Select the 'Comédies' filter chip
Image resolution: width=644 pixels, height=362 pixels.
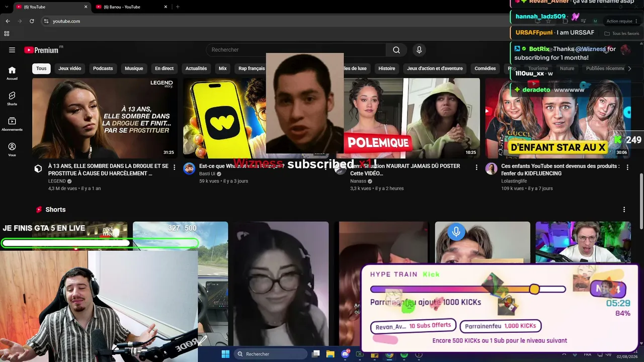[x=486, y=68]
